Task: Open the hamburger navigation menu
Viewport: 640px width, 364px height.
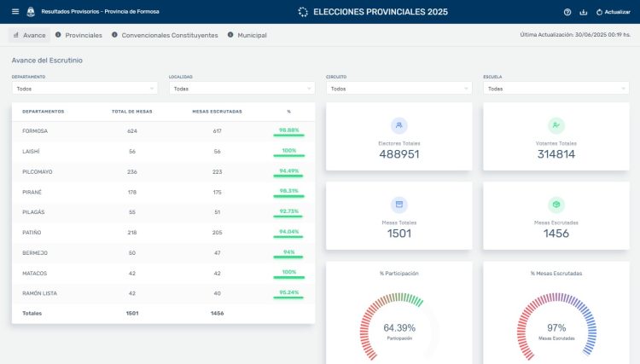Action: pyautogui.click(x=15, y=12)
